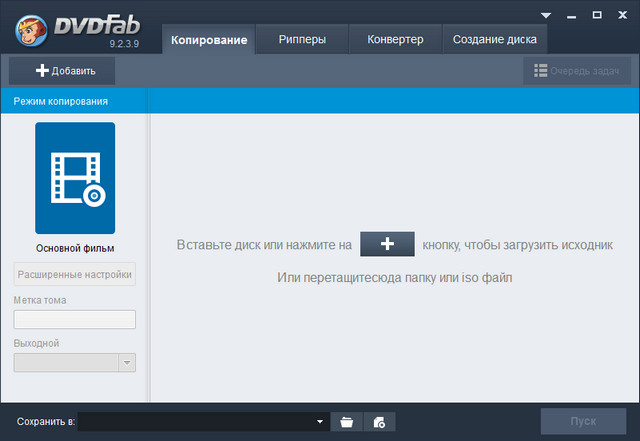Switch to the Копирование tab
The width and height of the screenshot is (640, 441).
tap(209, 40)
